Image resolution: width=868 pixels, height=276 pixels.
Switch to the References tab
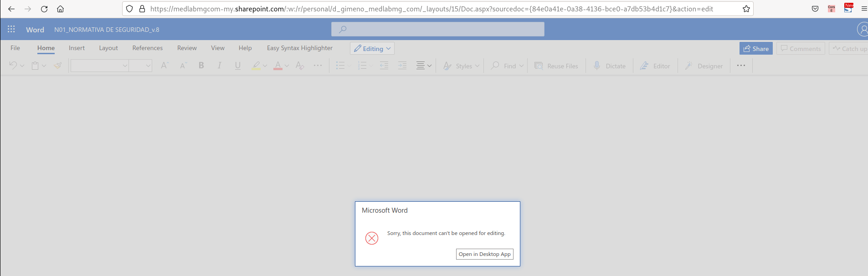click(x=148, y=48)
